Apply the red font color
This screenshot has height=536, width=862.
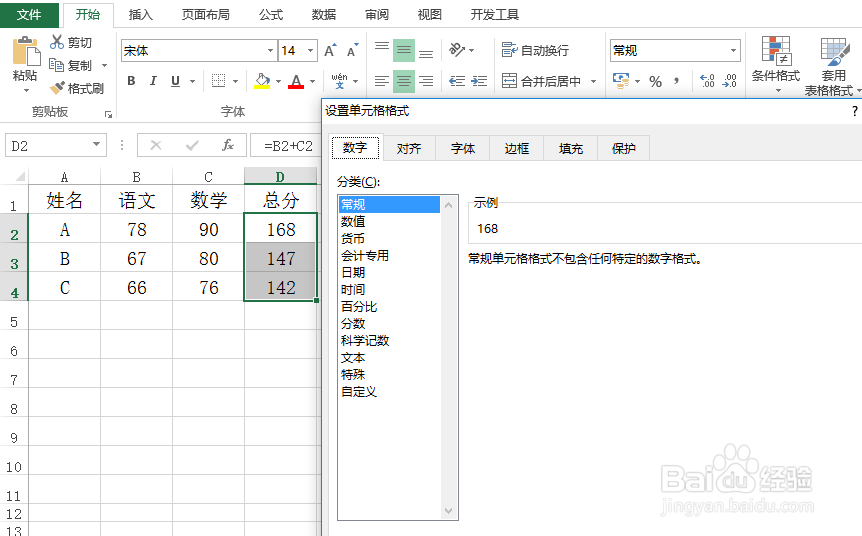click(296, 81)
